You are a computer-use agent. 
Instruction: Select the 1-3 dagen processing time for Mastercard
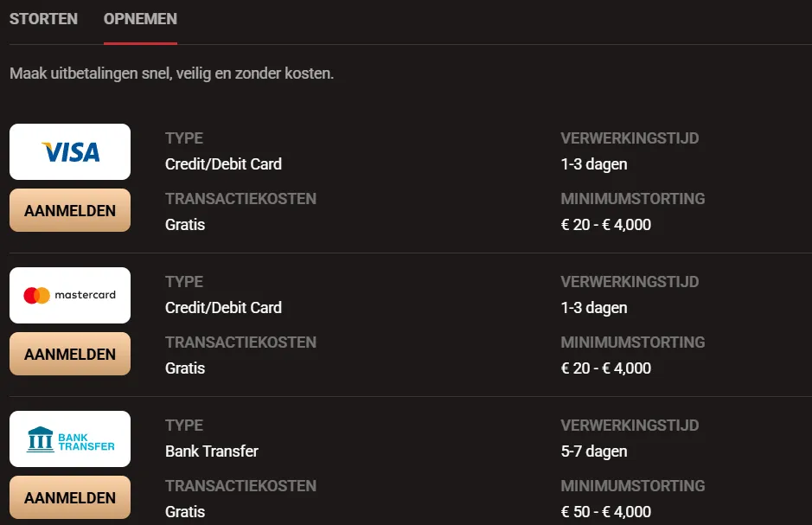596,307
